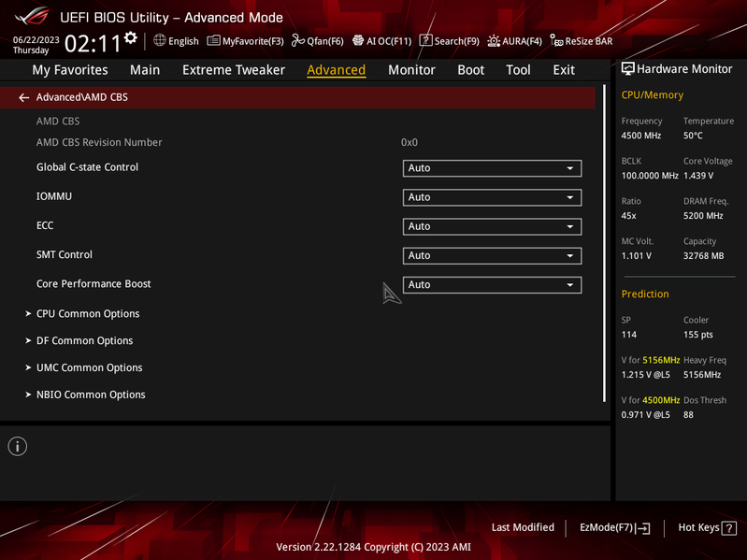Viewport: 747px width, 560px height.
Task: Switch to Tool tab
Action: click(x=518, y=70)
